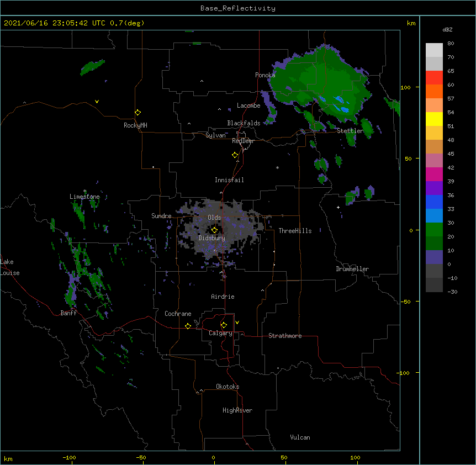Click the yellow diamond marker south of RedDeer
The height and width of the screenshot is (465, 476).
(235, 155)
